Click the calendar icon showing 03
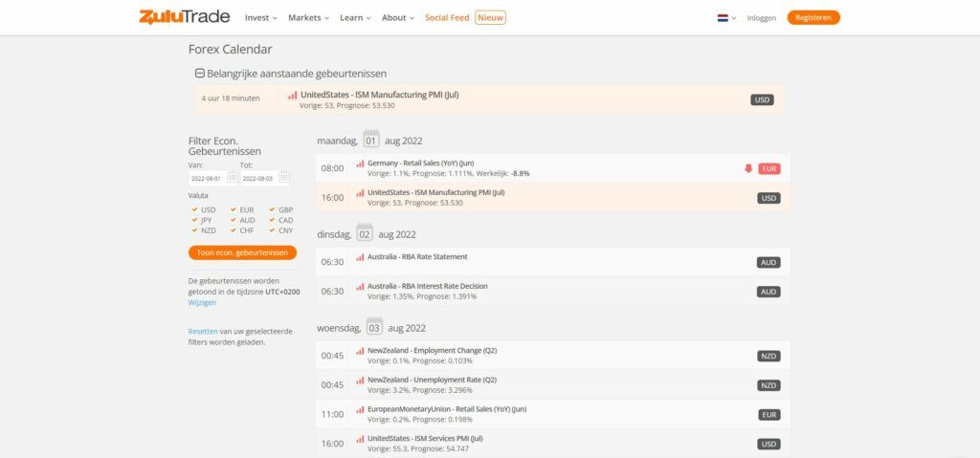The image size is (980, 458). [374, 327]
